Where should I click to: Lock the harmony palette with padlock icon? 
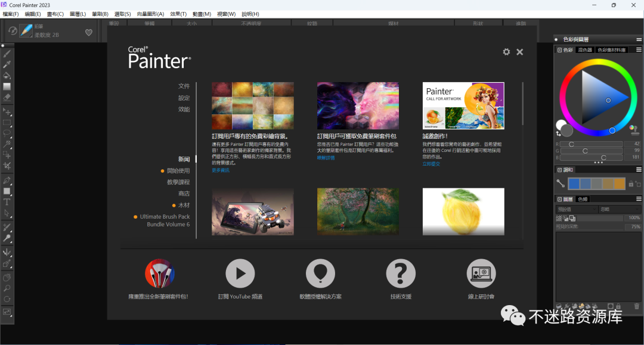click(x=631, y=184)
